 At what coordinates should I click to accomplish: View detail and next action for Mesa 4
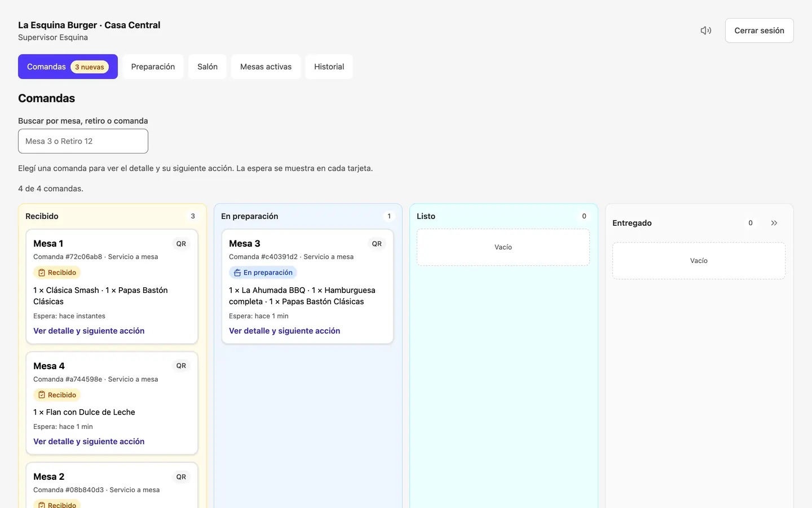[89, 441]
